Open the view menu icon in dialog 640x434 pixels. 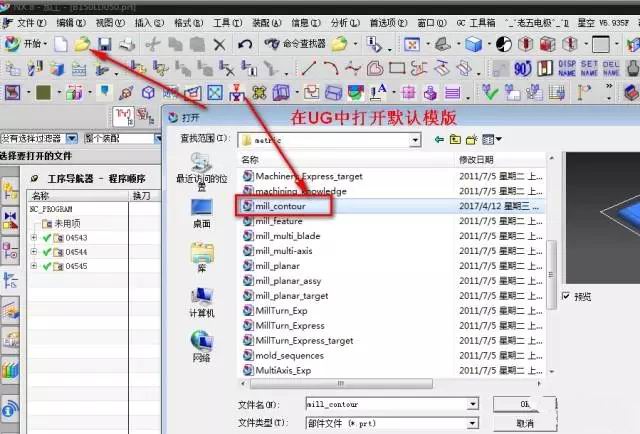click(491, 140)
